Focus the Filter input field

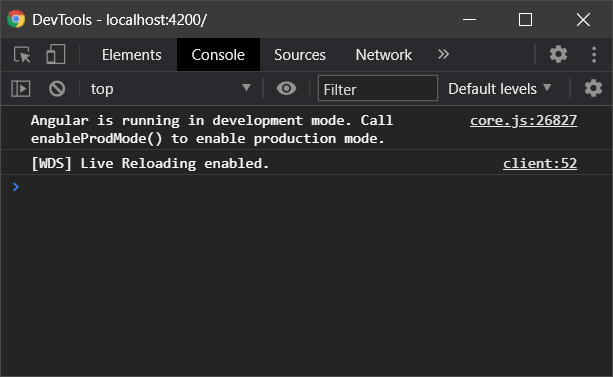(x=378, y=88)
